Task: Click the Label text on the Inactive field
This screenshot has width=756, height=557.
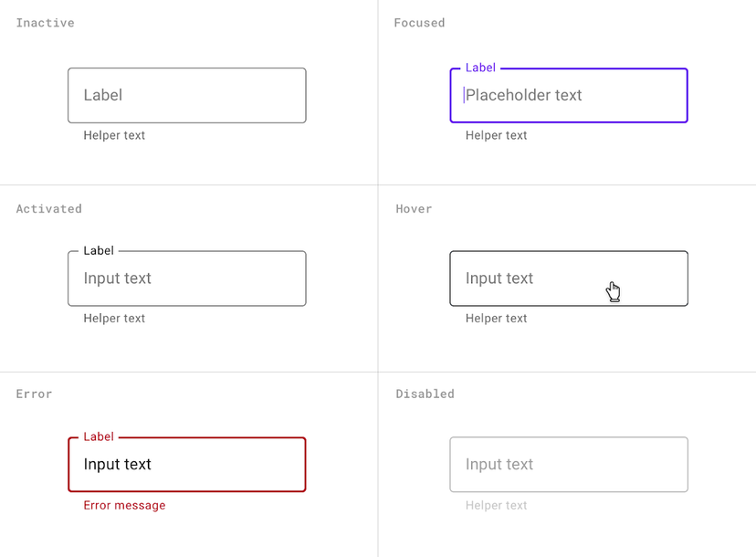Action: coord(102,95)
